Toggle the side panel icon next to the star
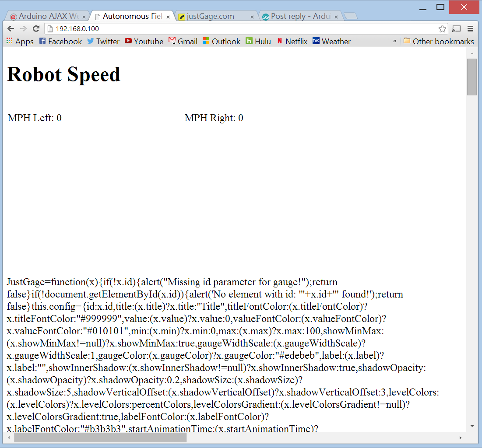Image resolution: width=482 pixels, height=448 pixels. [456, 28]
